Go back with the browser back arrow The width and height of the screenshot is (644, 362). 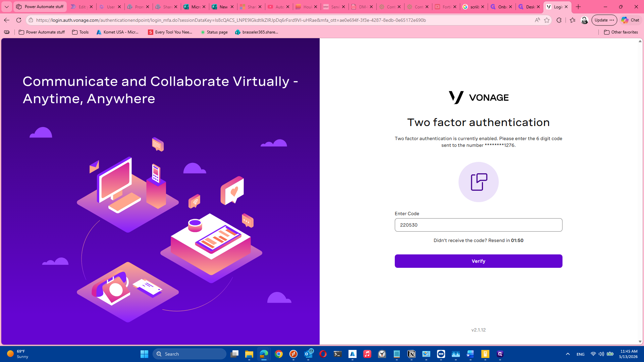[x=6, y=20]
